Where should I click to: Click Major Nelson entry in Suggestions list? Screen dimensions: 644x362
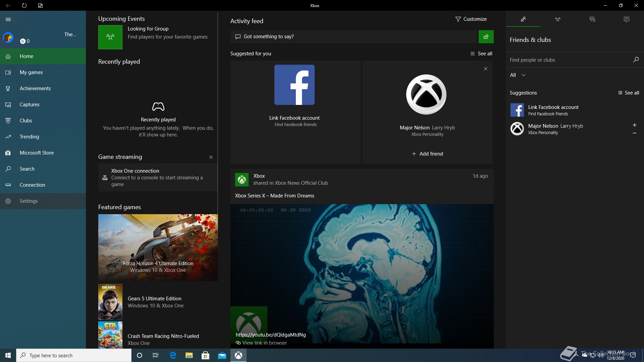point(568,129)
